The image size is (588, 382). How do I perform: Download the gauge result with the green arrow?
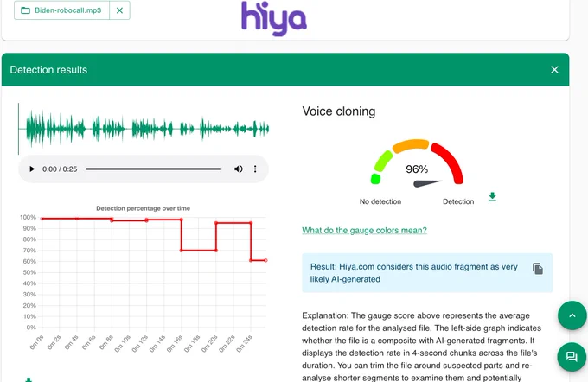point(492,197)
